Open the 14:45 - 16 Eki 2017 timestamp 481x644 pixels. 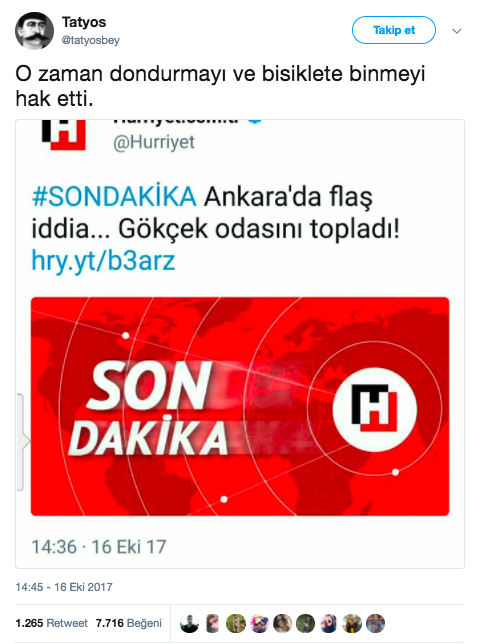(x=64, y=587)
